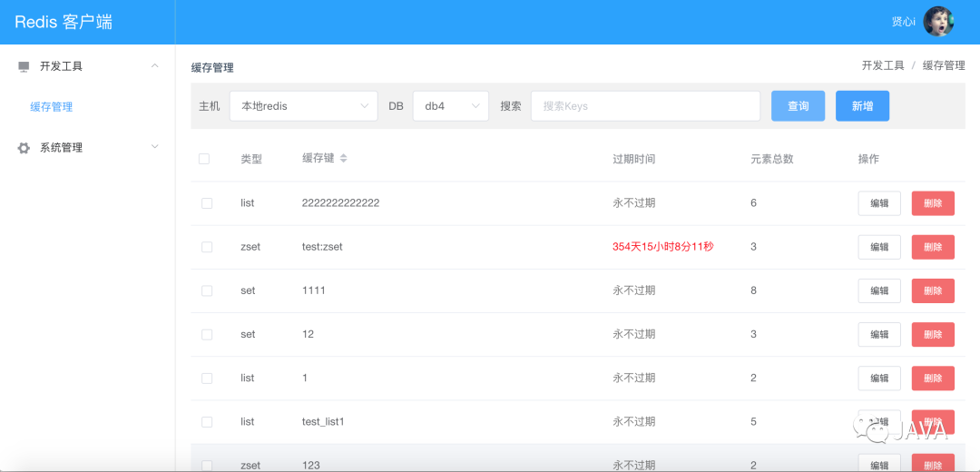Focus the 搜索Keys search field
This screenshot has height=472, width=980.
(646, 106)
